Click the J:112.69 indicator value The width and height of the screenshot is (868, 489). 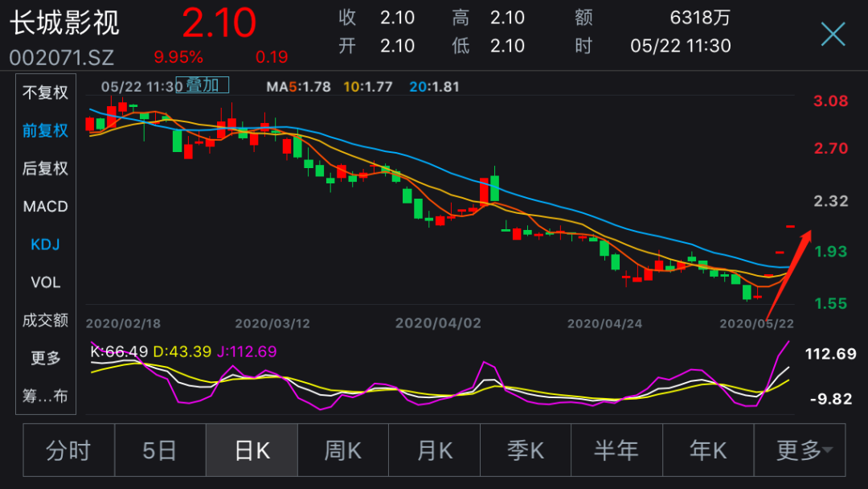pyautogui.click(x=247, y=351)
